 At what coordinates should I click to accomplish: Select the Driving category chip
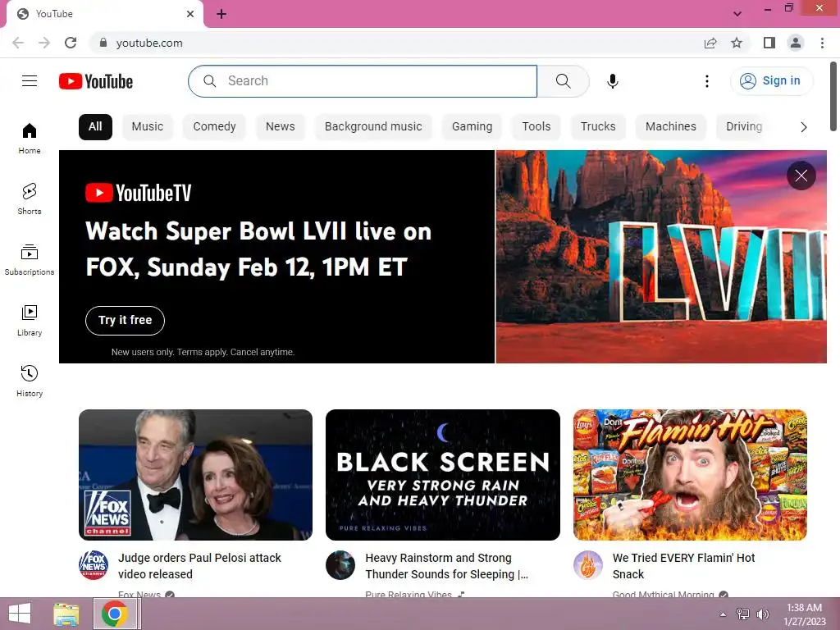point(744,127)
